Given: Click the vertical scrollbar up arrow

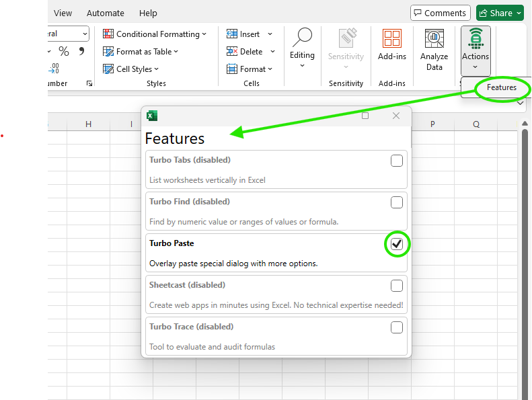Looking at the screenshot, I should tap(525, 123).
